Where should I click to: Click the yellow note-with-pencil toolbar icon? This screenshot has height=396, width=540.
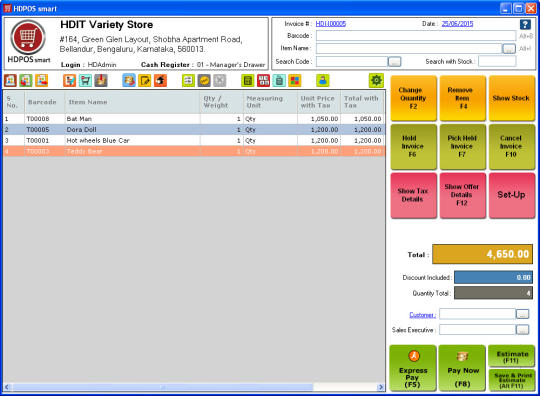(x=145, y=81)
